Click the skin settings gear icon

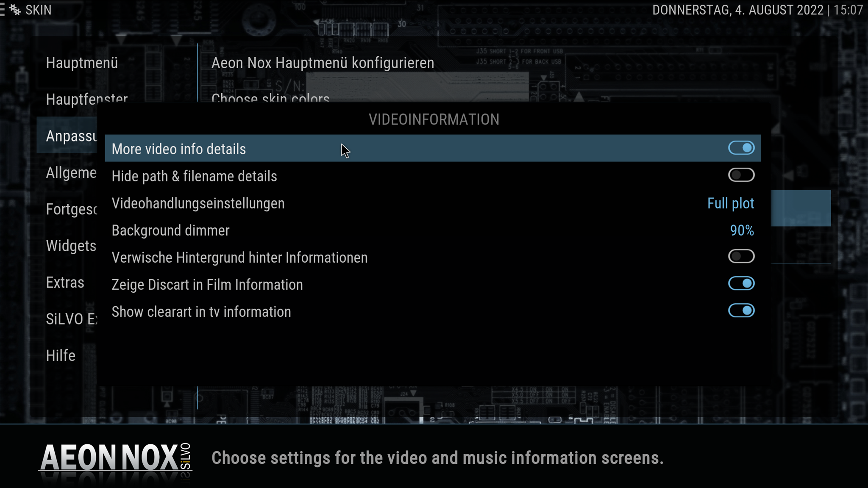pos(15,10)
